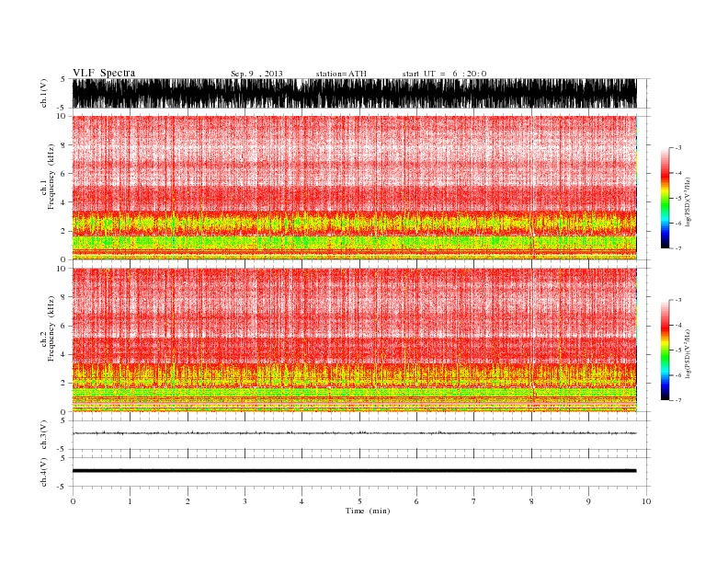Click the "ch.3(V)" axis label
728x563 pixels.
(43, 434)
